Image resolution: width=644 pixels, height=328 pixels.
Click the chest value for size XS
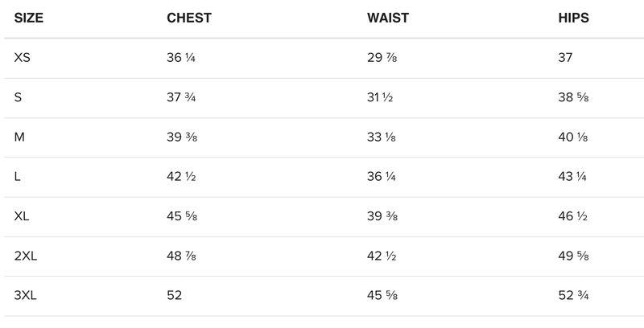pos(180,59)
